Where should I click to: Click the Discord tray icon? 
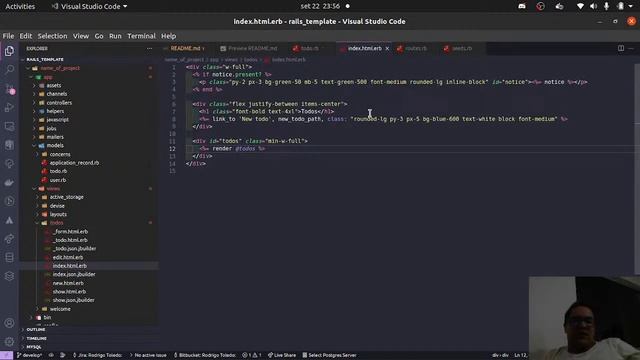click(522, 6)
